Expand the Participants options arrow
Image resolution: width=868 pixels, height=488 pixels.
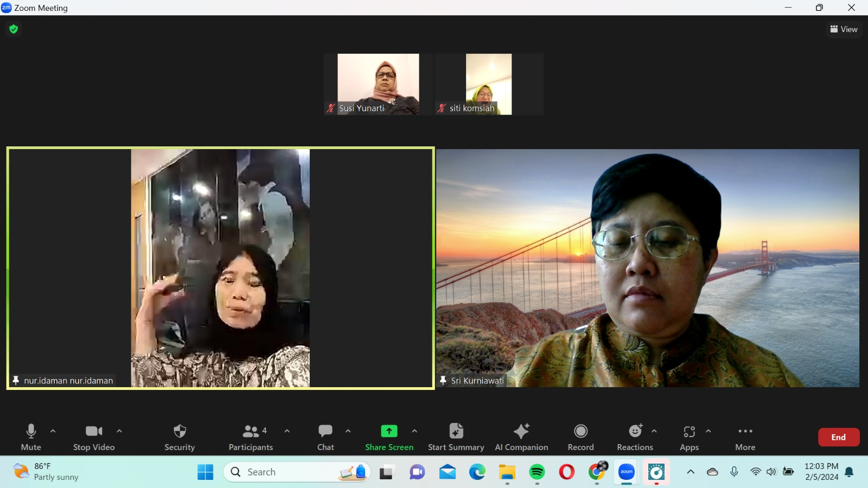pos(287,431)
